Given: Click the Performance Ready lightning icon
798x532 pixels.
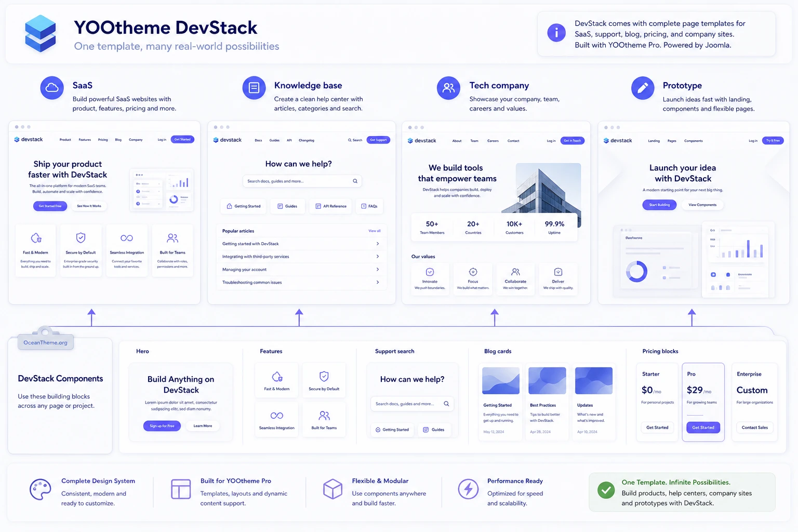Looking at the screenshot, I should pyautogui.click(x=468, y=489).
